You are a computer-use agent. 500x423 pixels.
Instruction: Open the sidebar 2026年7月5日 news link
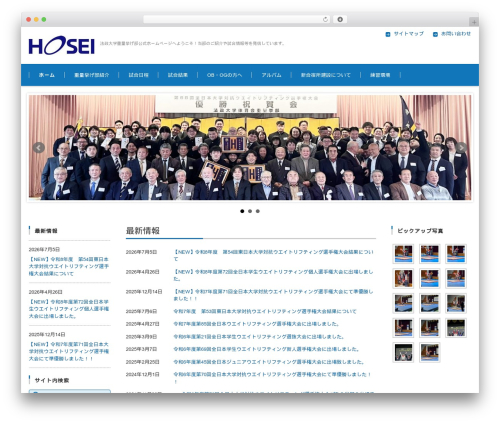click(x=69, y=266)
